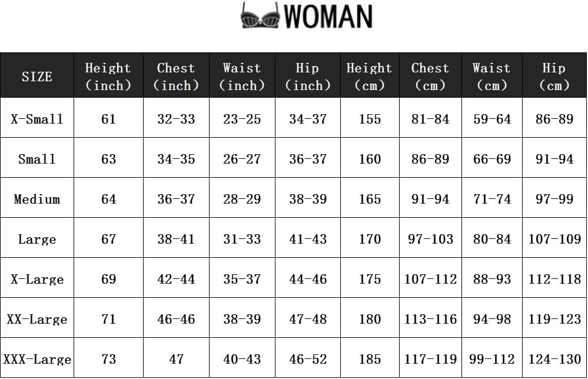Click the Hip (cm) column header
This screenshot has height=379, width=588.
554,77
